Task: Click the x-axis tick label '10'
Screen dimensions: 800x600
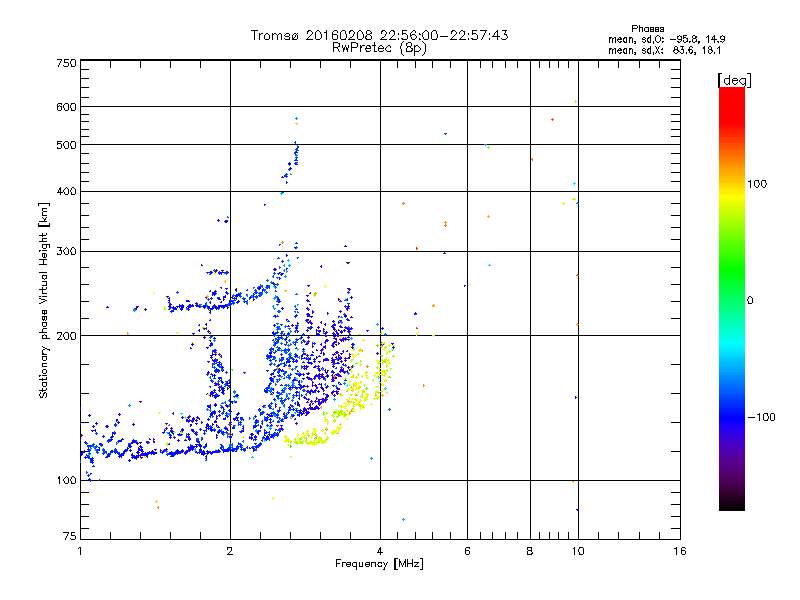Action: pos(578,551)
